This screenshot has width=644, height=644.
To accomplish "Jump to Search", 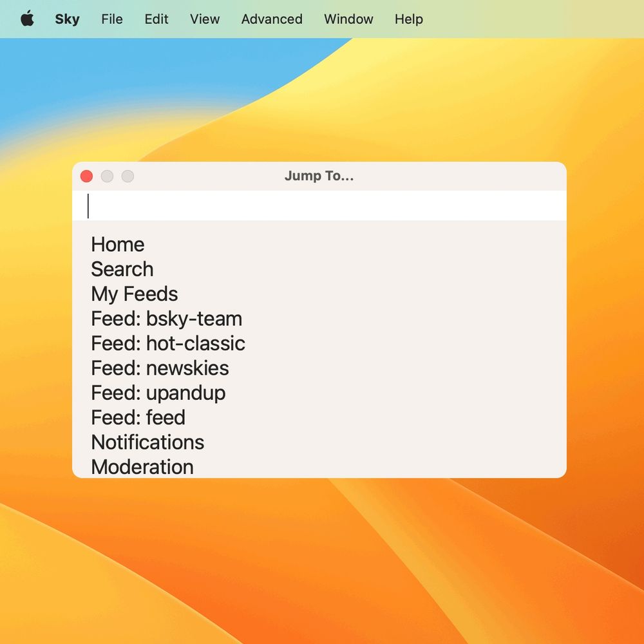I will (122, 269).
